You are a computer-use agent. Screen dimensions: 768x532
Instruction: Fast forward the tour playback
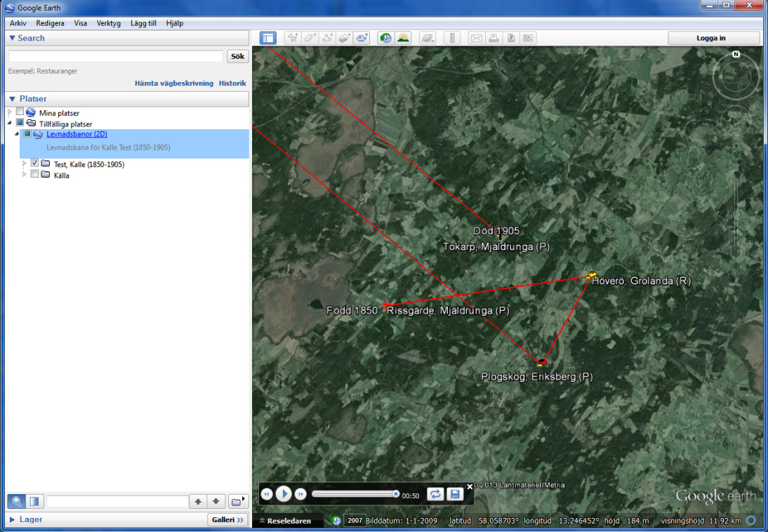pyautogui.click(x=300, y=494)
